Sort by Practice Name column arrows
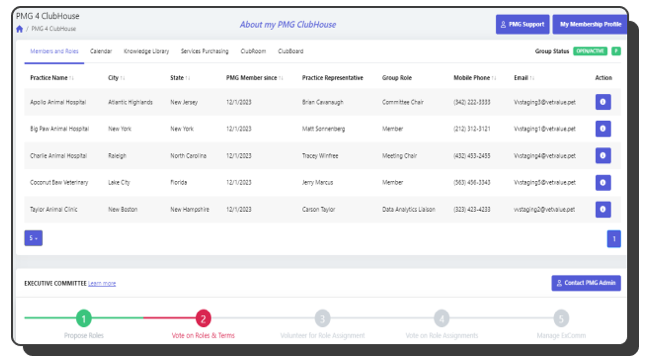 point(72,78)
